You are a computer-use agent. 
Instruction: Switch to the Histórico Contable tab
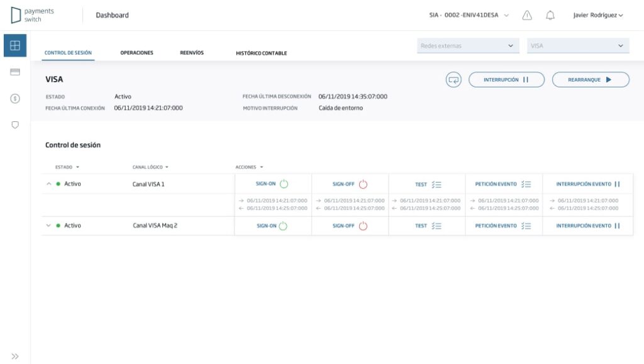pyautogui.click(x=261, y=53)
